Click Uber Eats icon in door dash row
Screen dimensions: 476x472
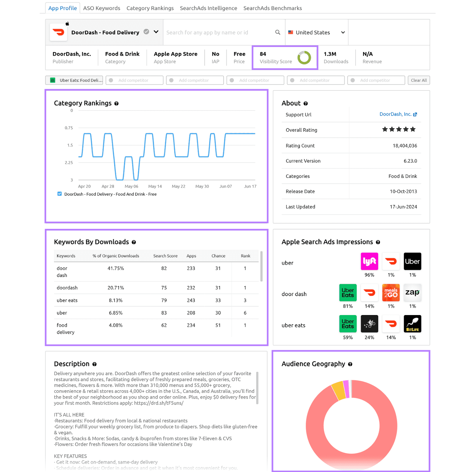(x=348, y=292)
